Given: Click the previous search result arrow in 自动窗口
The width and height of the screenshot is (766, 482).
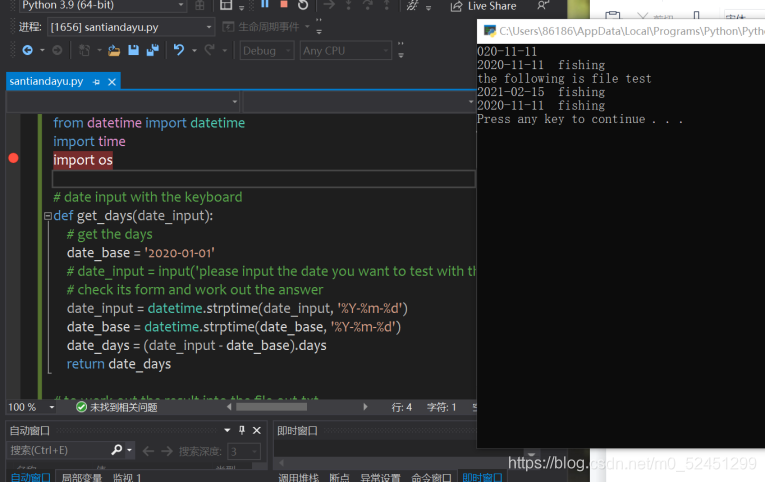Looking at the screenshot, I should pos(148,451).
